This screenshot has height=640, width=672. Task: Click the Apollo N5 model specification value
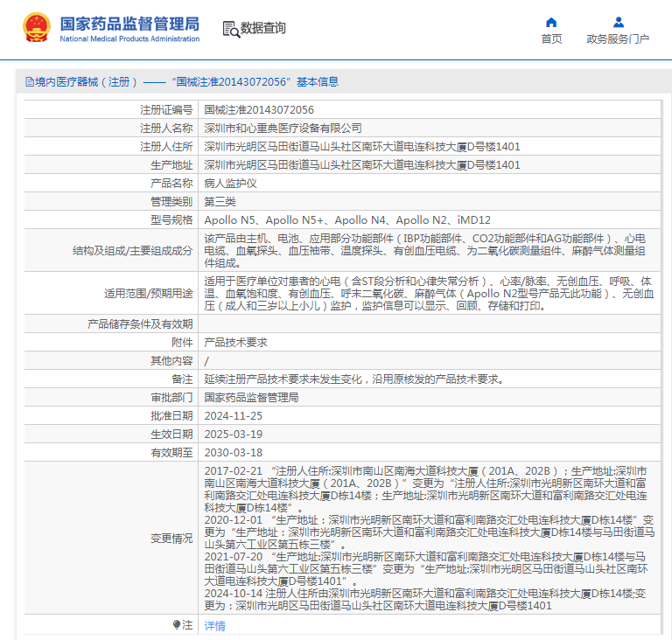point(347,220)
